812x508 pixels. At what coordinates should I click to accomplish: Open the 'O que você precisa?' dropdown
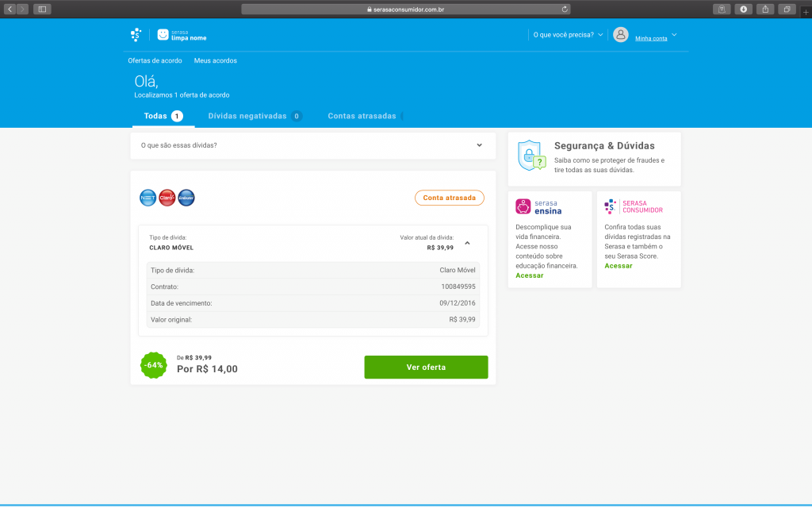[x=568, y=35]
